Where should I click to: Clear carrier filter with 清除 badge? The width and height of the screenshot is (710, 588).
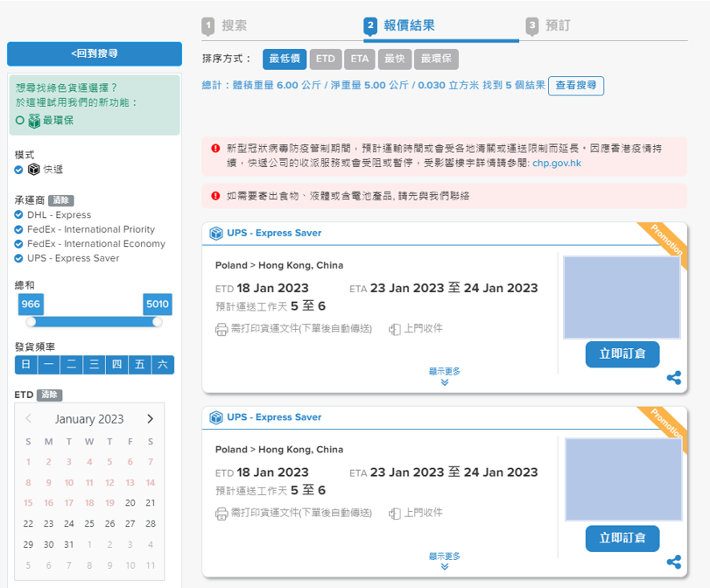(61, 200)
